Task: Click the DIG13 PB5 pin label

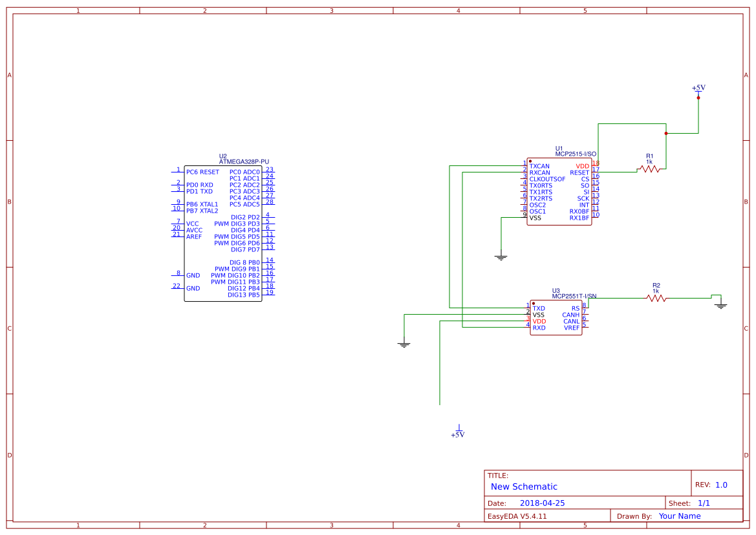Action: point(243,295)
